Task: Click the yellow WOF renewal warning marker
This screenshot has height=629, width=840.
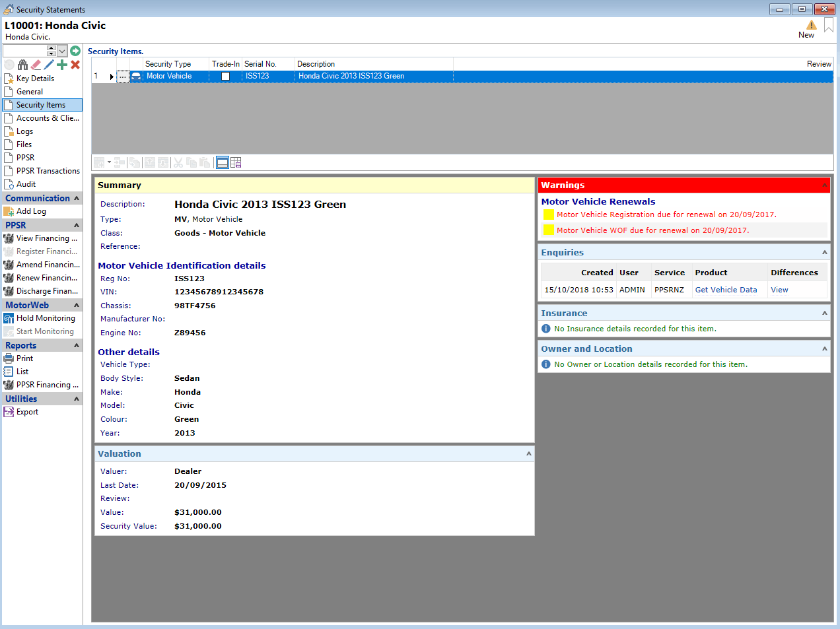Action: point(549,230)
